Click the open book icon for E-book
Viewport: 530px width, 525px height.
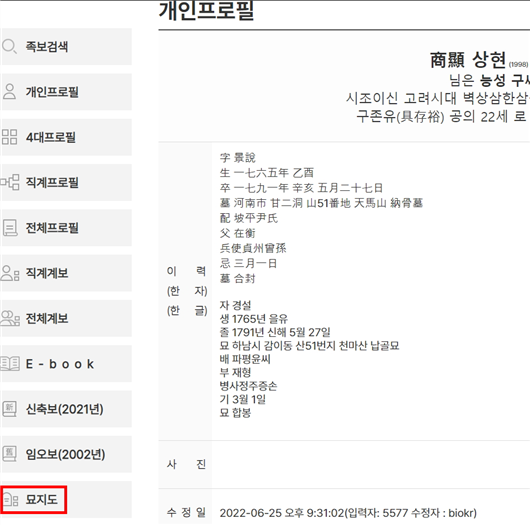click(x=10, y=364)
